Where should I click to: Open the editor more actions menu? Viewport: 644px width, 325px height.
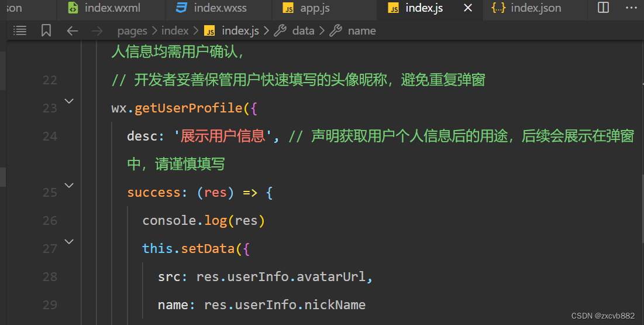point(631,8)
